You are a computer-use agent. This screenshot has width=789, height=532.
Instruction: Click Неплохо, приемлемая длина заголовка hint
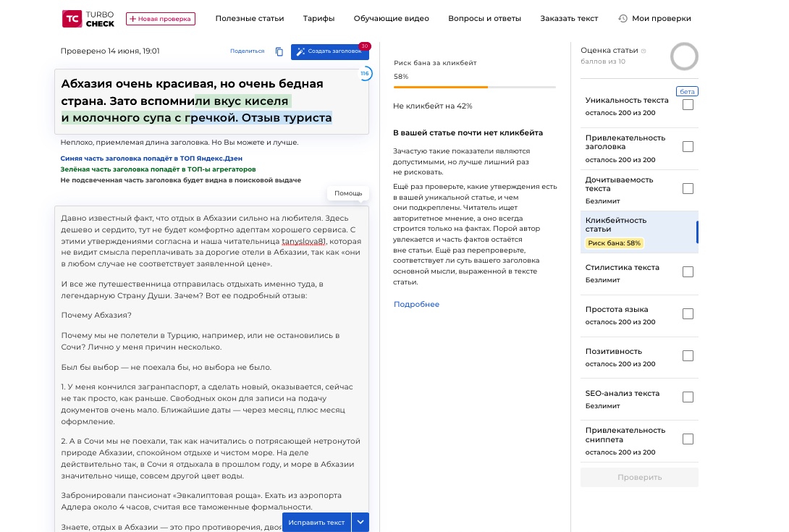180,143
